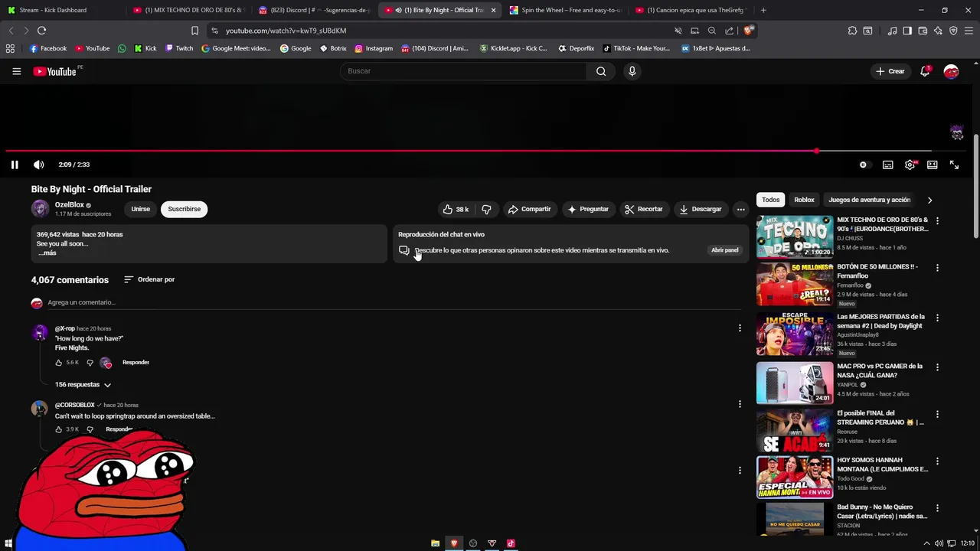980x551 pixels.
Task: Select the Todos filter chip
Action: click(x=771, y=200)
